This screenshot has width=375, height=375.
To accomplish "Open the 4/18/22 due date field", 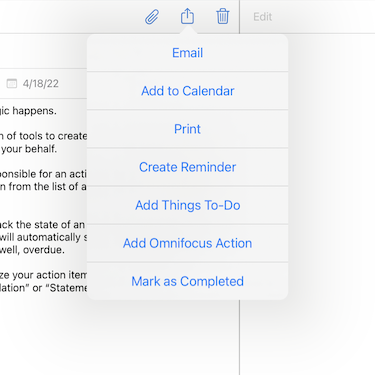I will tap(41, 83).
